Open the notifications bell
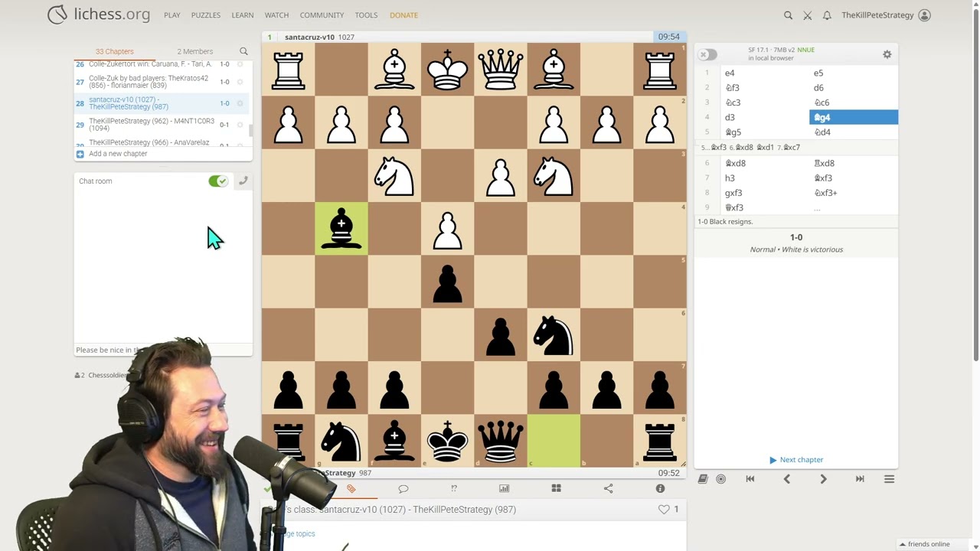980x551 pixels. [x=827, y=15]
